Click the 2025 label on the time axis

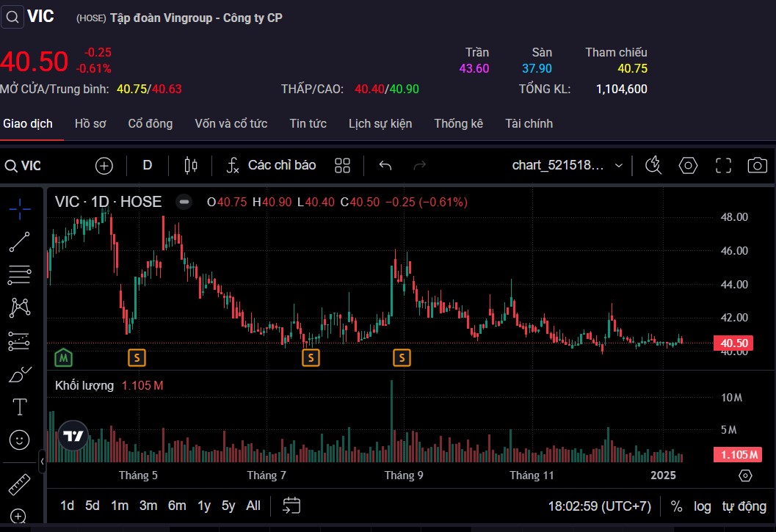pyautogui.click(x=663, y=475)
